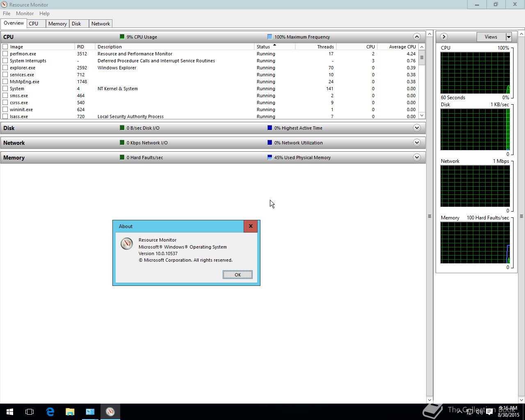Click the Memory hard faults graph

475,243
